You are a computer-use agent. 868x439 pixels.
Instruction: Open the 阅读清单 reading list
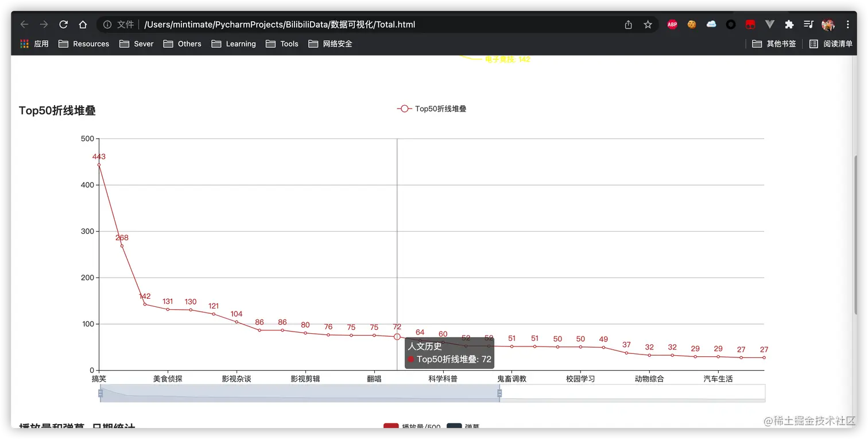(x=831, y=44)
